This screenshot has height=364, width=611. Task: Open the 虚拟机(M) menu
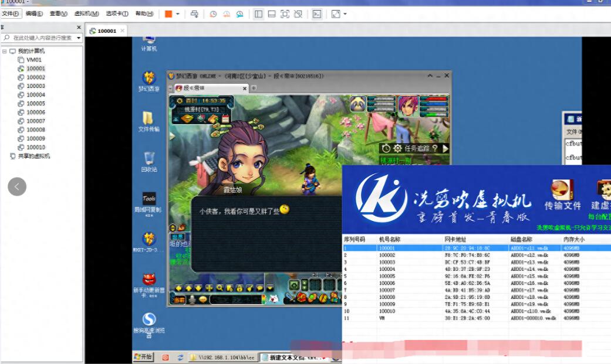tap(86, 13)
